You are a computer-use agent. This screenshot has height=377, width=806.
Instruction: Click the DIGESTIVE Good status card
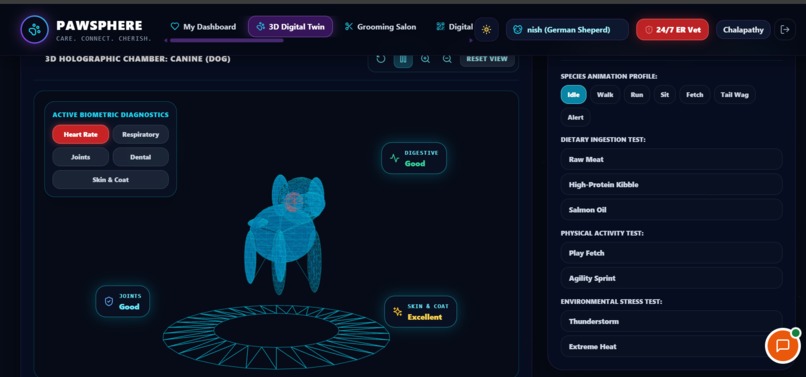coord(414,158)
